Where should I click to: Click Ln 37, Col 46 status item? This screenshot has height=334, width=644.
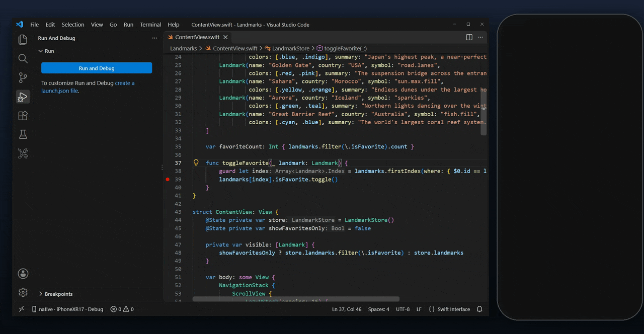click(x=347, y=309)
